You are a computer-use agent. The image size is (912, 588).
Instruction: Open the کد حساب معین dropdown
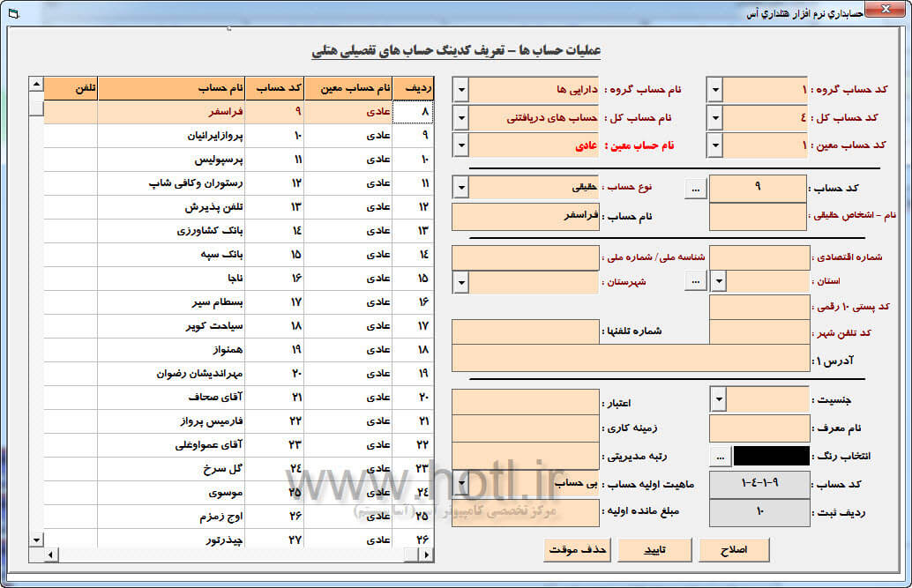(714, 145)
